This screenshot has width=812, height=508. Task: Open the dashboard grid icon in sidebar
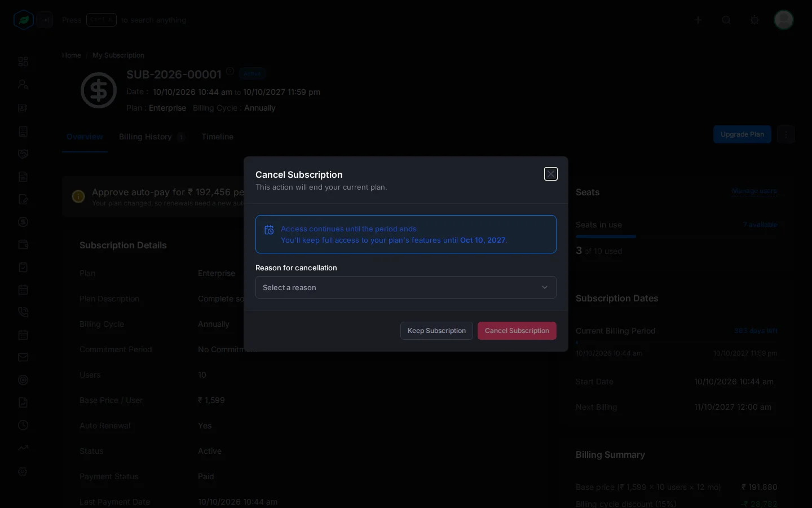tap(23, 62)
